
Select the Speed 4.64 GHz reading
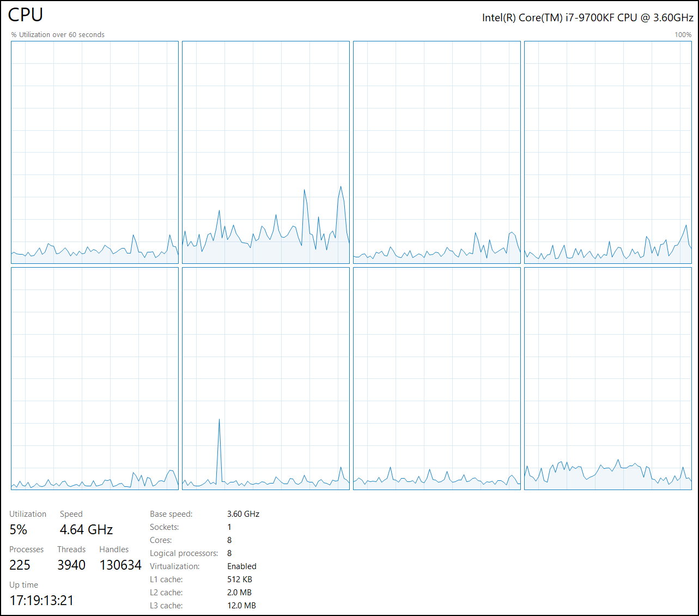click(86, 529)
